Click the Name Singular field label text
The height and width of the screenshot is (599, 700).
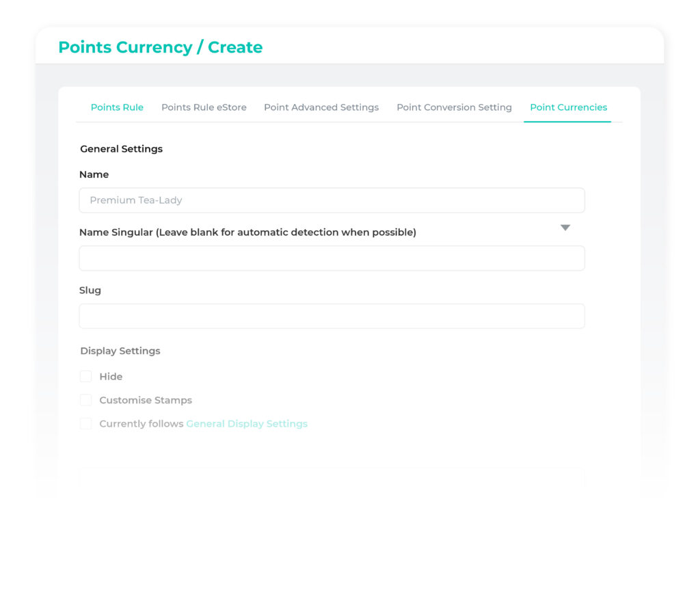point(247,232)
